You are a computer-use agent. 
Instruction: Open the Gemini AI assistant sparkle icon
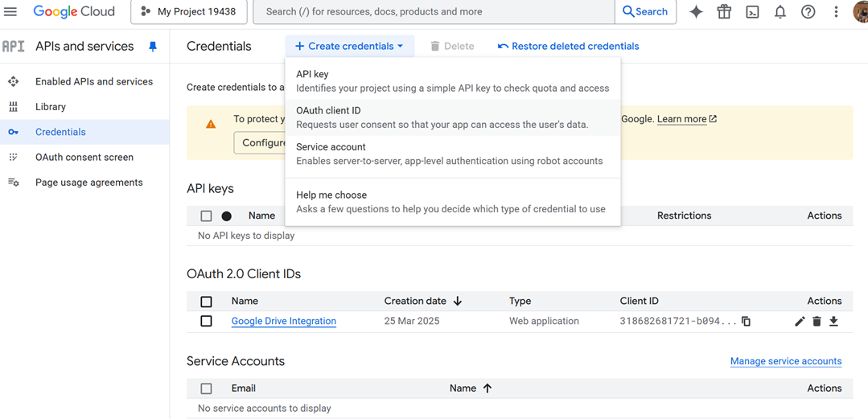point(696,12)
